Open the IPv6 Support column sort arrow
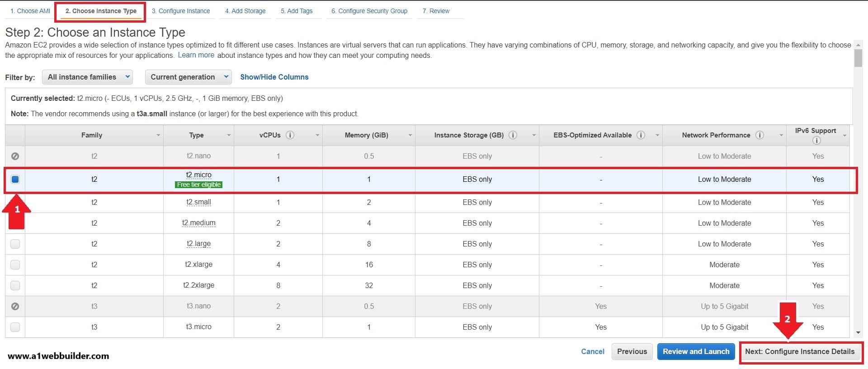868x369 pixels. click(844, 136)
